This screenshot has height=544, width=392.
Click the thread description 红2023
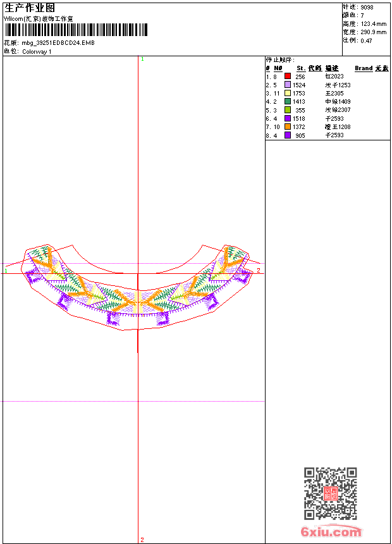coord(334,77)
